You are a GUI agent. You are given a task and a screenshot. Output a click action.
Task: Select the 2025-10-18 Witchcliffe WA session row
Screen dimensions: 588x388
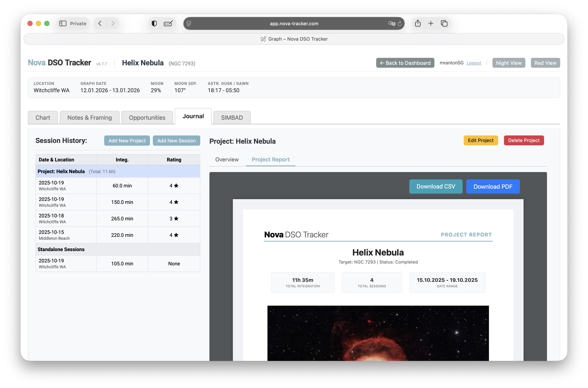click(118, 219)
